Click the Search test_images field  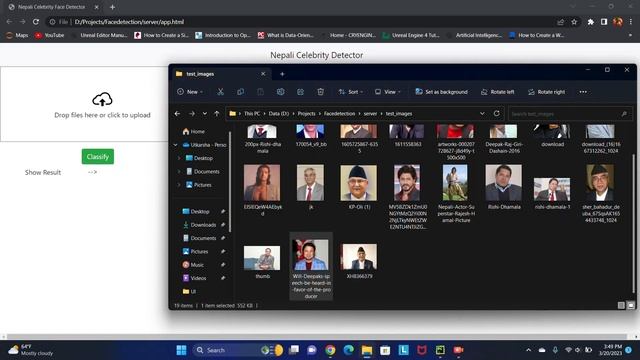tap(569, 114)
